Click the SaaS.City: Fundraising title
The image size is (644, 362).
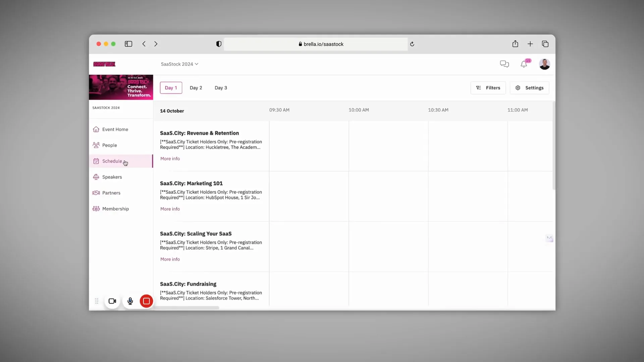click(188, 284)
